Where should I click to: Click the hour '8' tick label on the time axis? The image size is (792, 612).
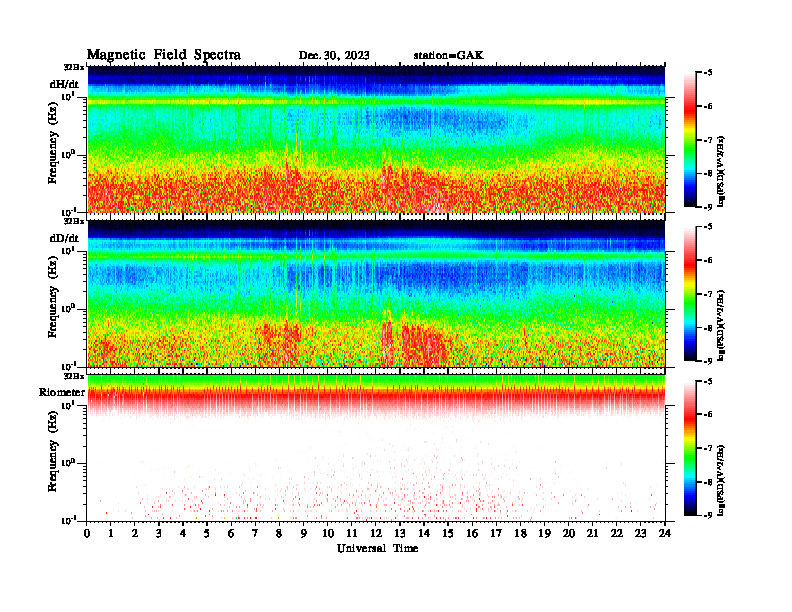click(x=279, y=534)
